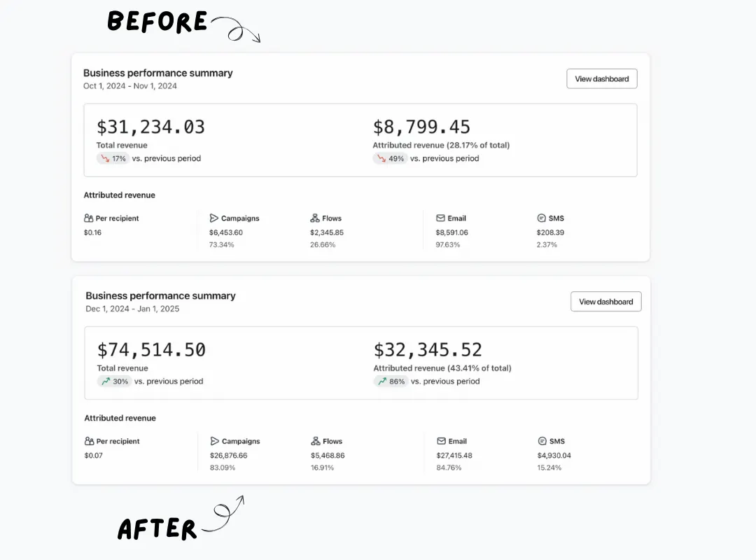Screen dimensions: 756x560
Task: Click the Oct 1, 2024 - Nov 1, 2024 date range
Action: click(x=130, y=86)
